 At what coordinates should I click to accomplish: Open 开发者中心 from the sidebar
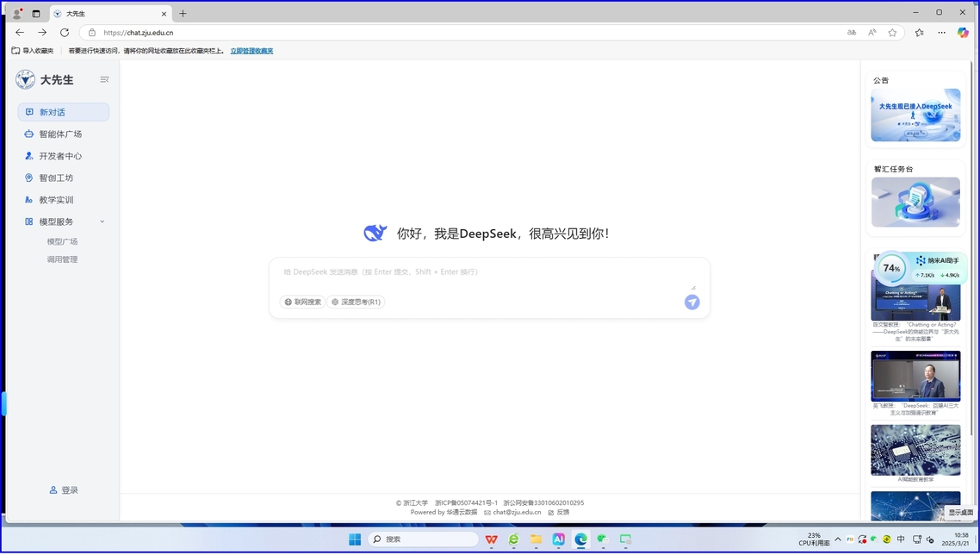(x=60, y=156)
